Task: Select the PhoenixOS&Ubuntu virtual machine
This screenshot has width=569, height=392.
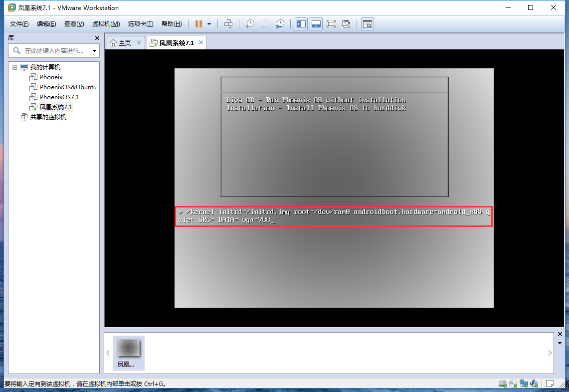Action: tap(68, 87)
